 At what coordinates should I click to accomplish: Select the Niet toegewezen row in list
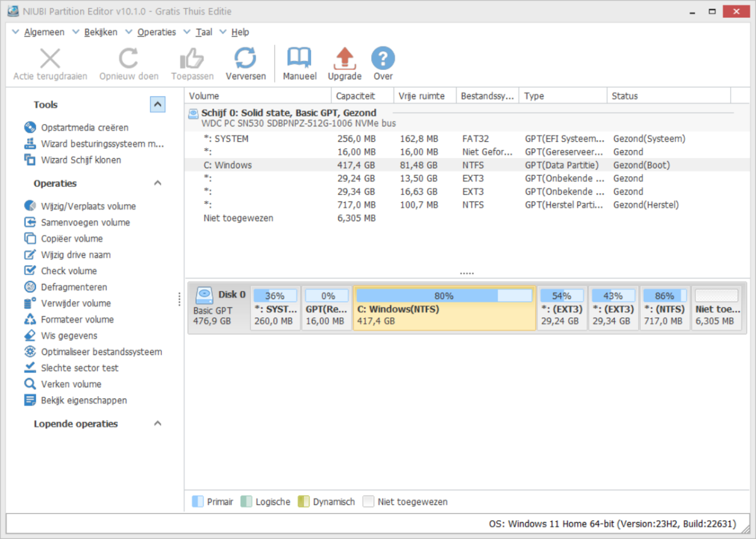pyautogui.click(x=238, y=218)
